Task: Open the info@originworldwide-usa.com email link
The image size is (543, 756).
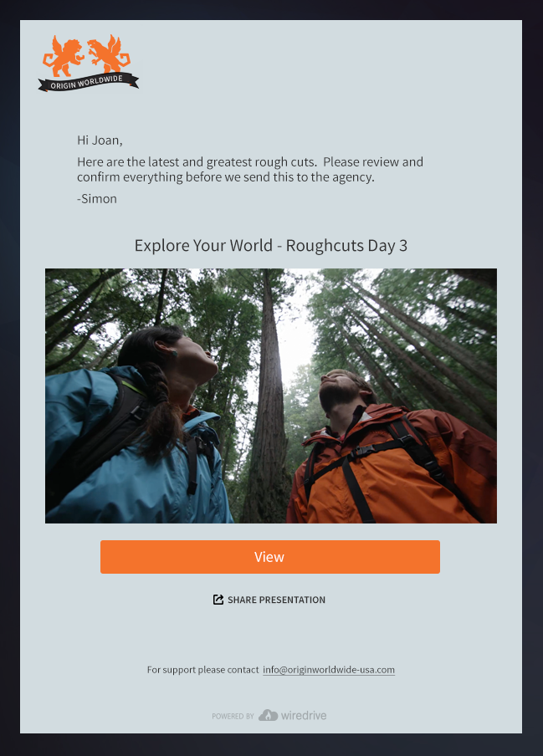Action: 329,670
